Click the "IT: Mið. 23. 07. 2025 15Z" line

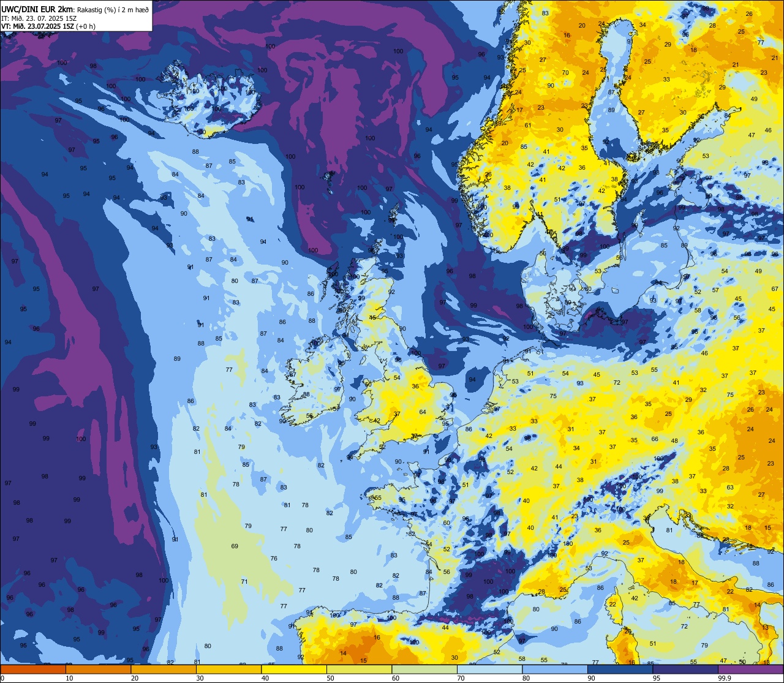(x=39, y=18)
